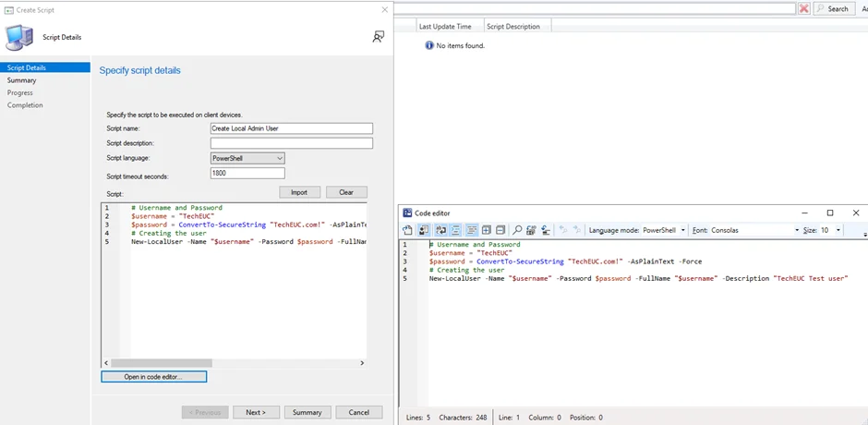Expand all folds with plus-box icon
The height and width of the screenshot is (425, 868).
tap(487, 230)
